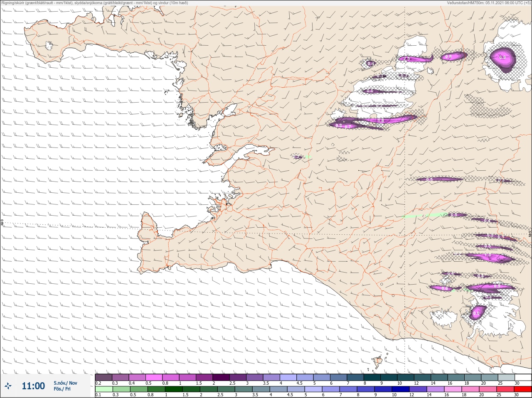Click the 1.8 snowfall value on the map

pyautogui.click(x=380, y=120)
